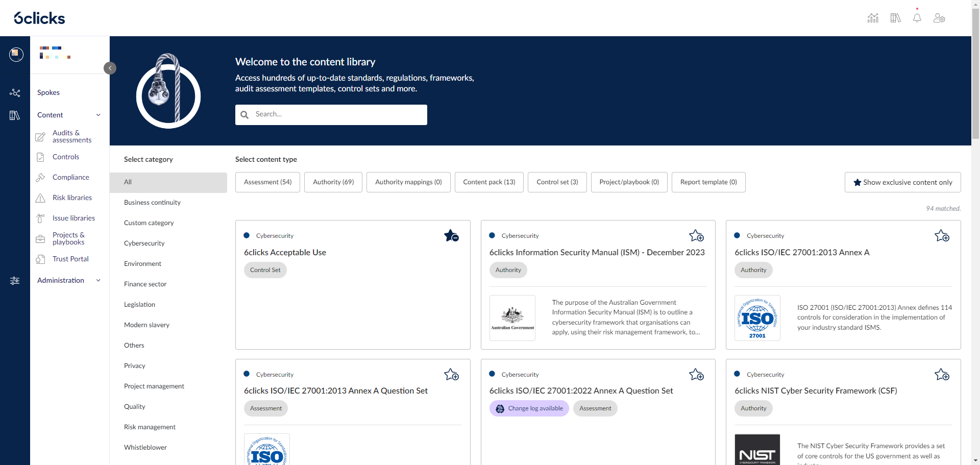Select the All category
The image size is (980, 465).
(168, 182)
